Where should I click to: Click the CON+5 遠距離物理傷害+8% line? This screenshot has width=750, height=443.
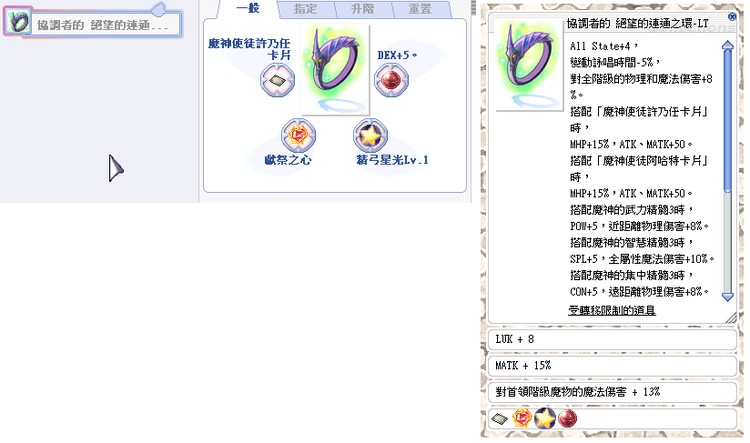coord(639,291)
